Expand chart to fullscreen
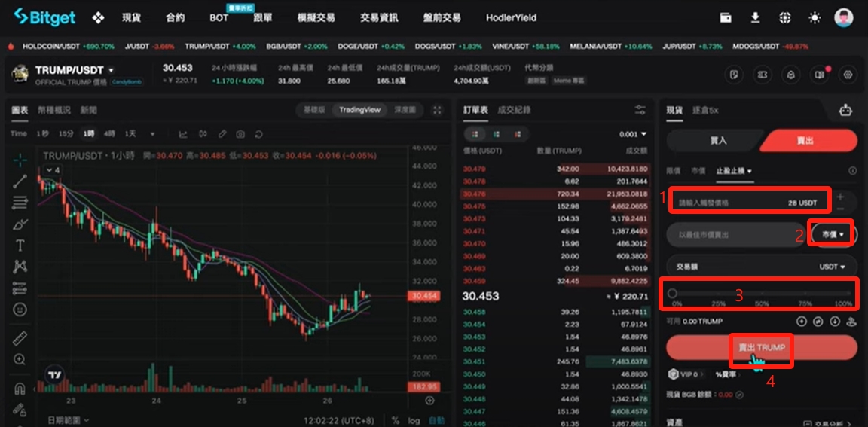The width and height of the screenshot is (868, 427). click(437, 110)
